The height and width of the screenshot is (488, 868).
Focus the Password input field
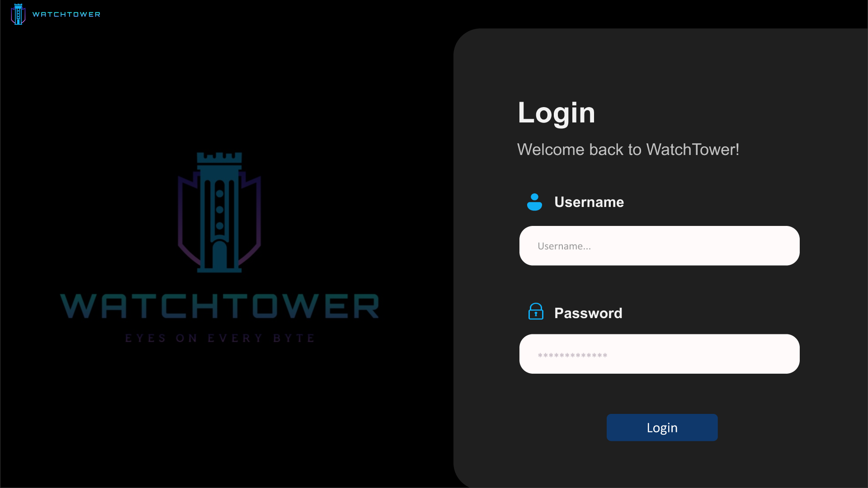(x=659, y=354)
